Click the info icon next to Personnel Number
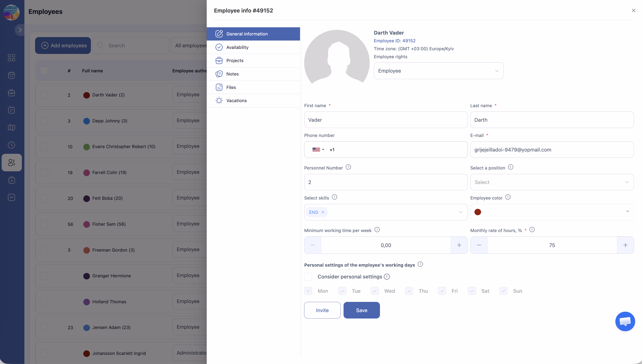642x364 pixels. point(348,167)
